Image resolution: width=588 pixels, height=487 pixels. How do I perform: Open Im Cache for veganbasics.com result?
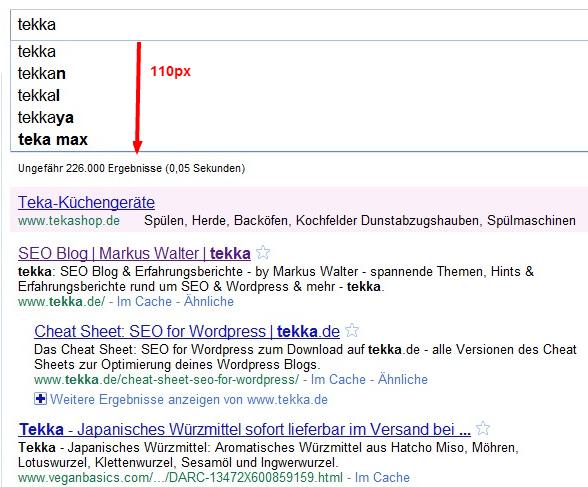click(x=382, y=478)
